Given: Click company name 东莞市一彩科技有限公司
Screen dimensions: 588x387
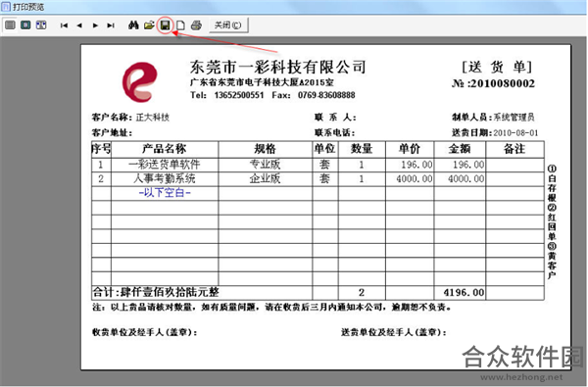Looking at the screenshot, I should point(277,67).
